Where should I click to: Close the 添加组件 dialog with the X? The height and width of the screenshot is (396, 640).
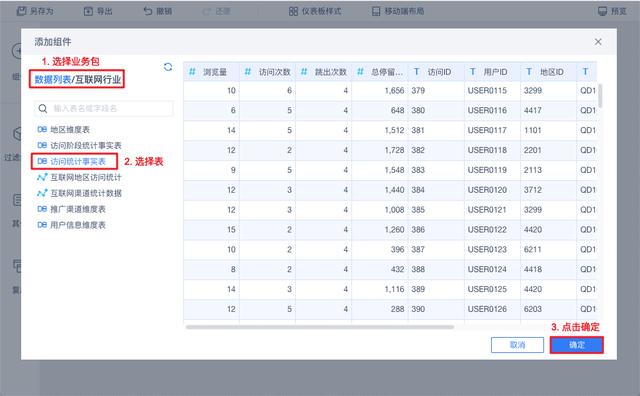(x=598, y=42)
